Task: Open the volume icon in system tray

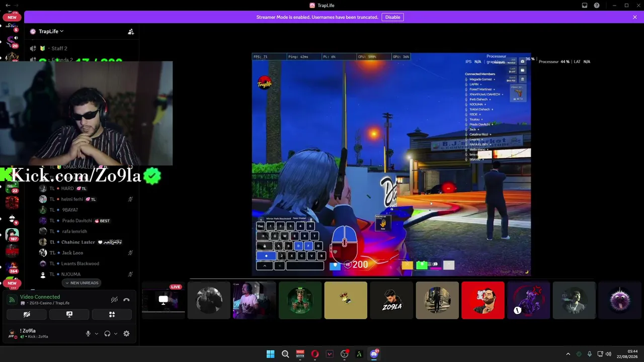Action: pos(608,354)
